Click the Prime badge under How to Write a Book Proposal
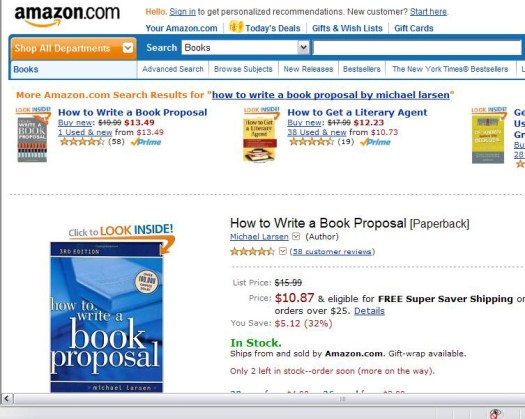 pos(146,142)
